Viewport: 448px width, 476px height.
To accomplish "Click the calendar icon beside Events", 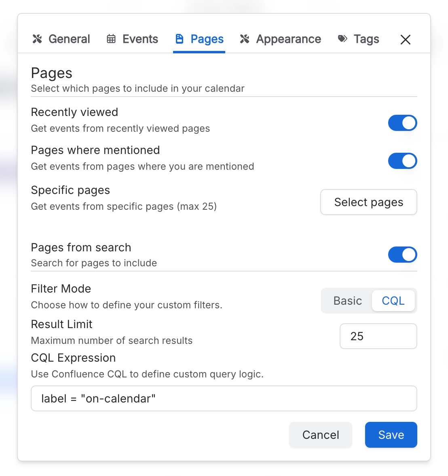I will click(111, 39).
